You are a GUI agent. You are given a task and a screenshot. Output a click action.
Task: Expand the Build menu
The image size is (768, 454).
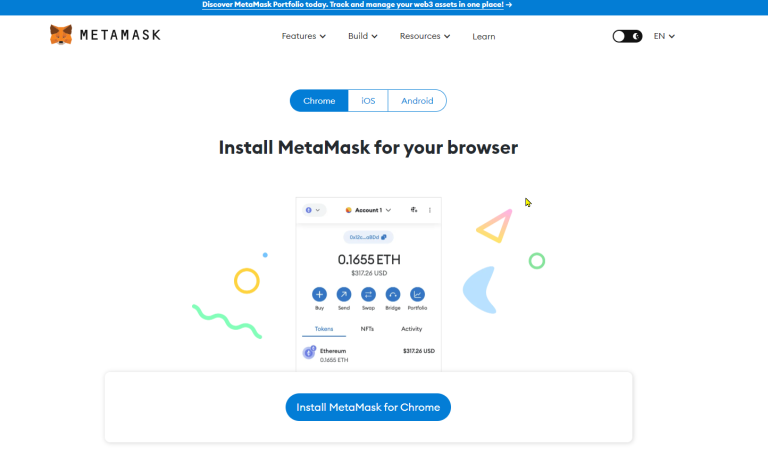click(362, 36)
